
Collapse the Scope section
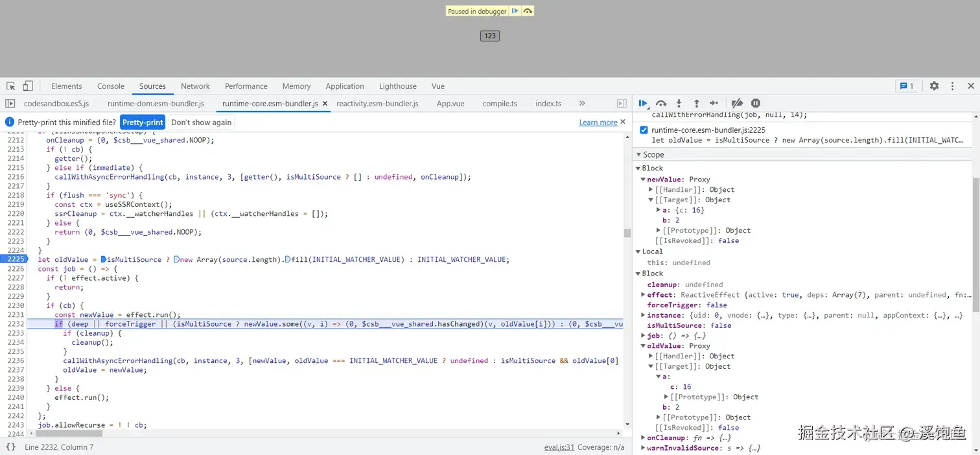(x=638, y=155)
